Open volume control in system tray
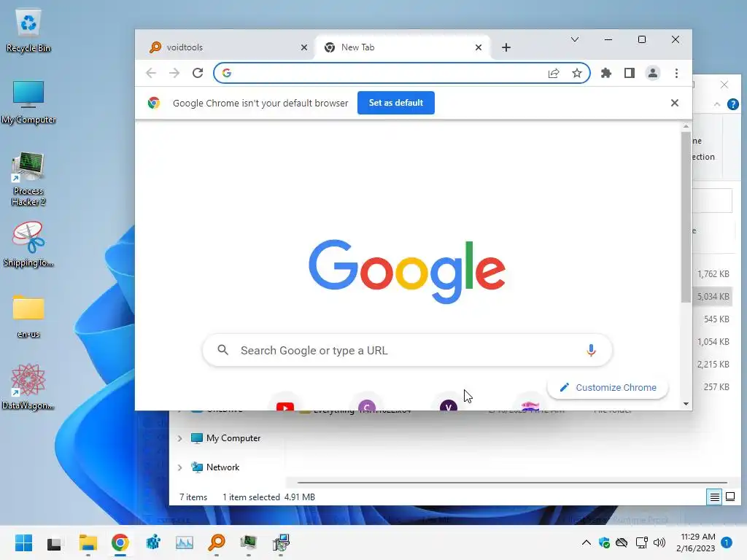Screen dimensions: 747x560 [659, 542]
